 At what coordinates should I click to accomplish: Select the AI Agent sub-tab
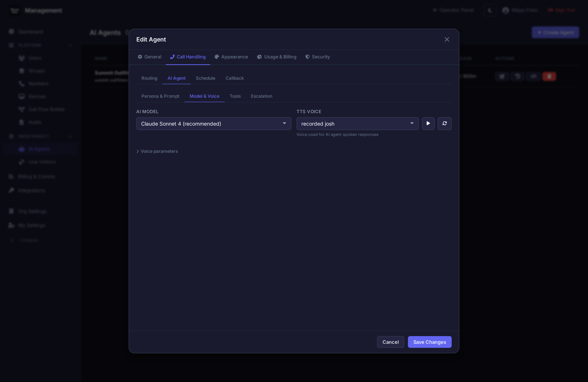[176, 78]
